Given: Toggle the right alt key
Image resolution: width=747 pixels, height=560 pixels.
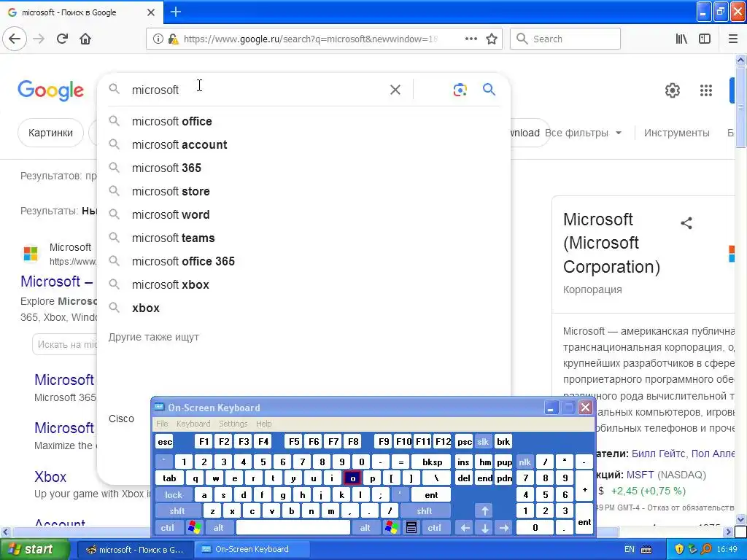Looking at the screenshot, I should pyautogui.click(x=365, y=527).
